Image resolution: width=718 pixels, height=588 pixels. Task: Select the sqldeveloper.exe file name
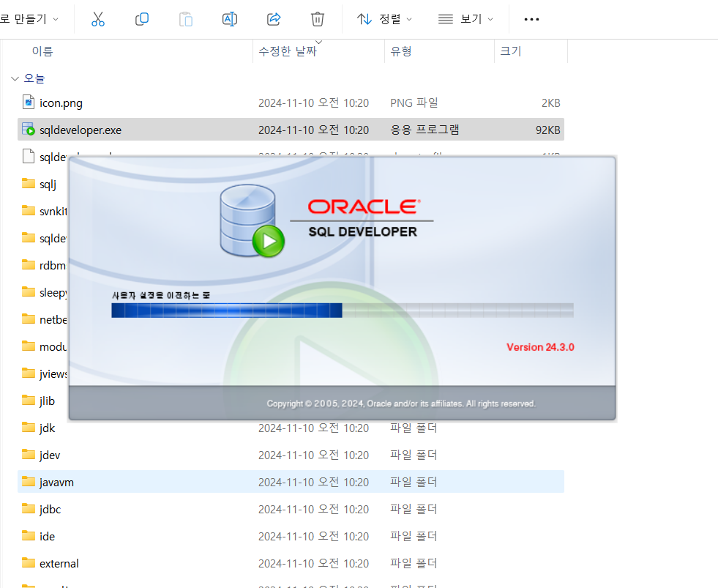[81, 130]
